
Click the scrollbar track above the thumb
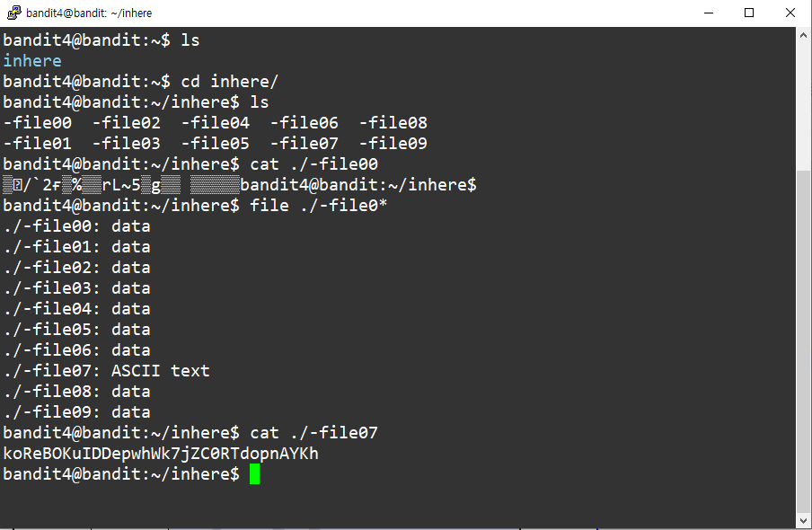point(803,106)
